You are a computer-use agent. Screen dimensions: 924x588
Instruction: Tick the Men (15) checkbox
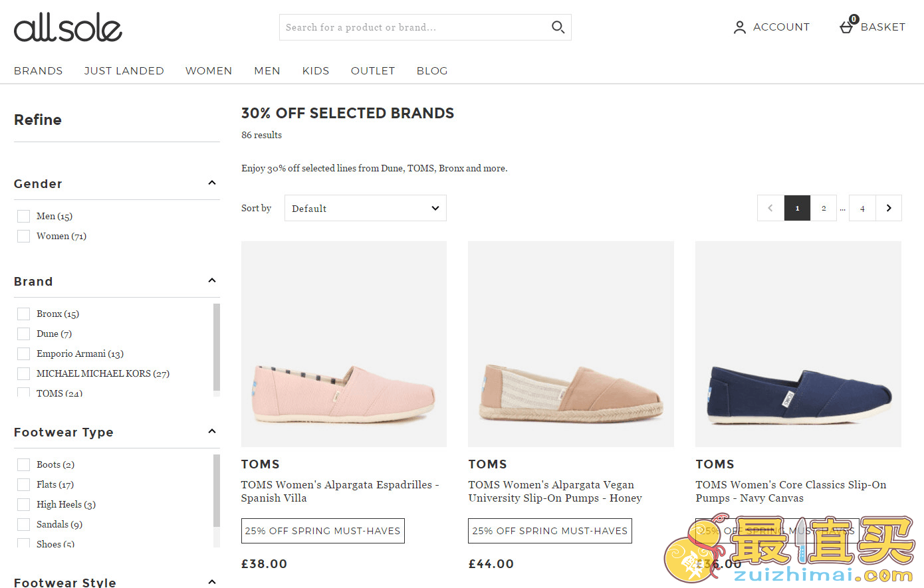point(23,216)
